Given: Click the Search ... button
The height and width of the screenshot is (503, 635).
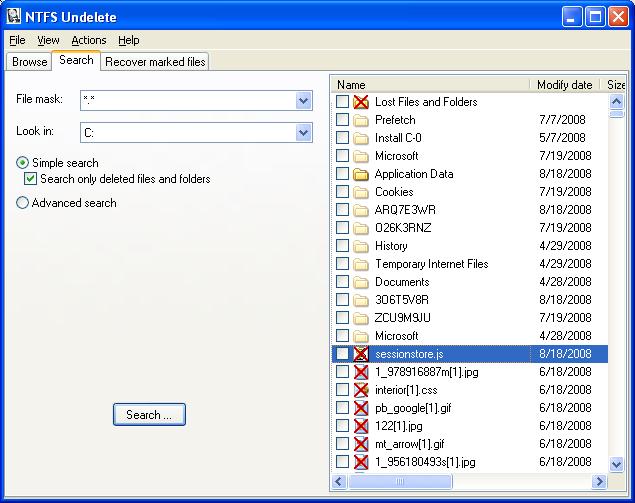Looking at the screenshot, I should click(x=149, y=414).
